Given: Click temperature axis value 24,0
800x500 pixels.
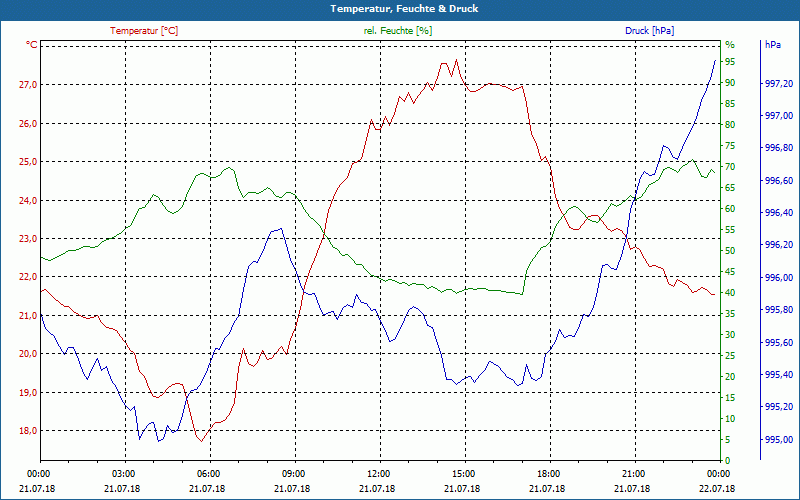Looking at the screenshot, I should click(28, 201).
